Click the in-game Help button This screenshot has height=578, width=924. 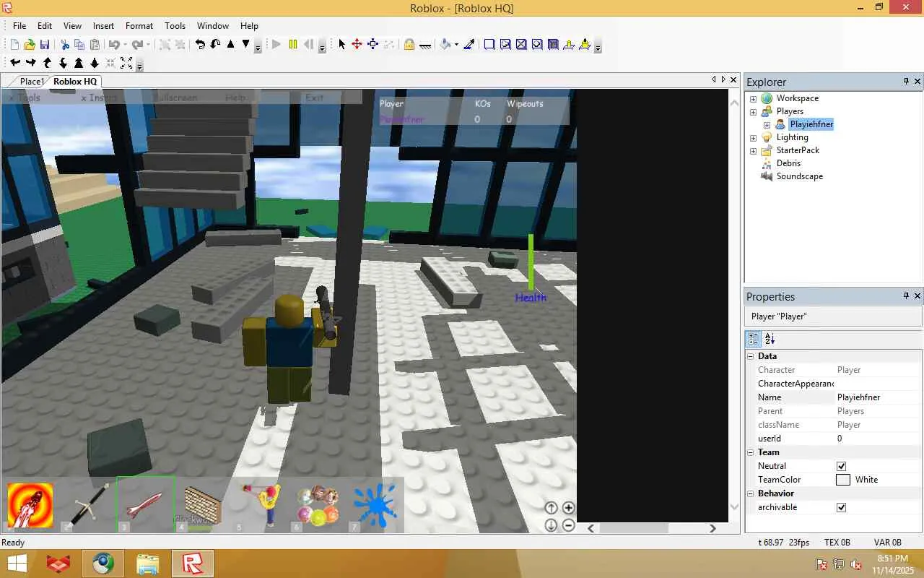[235, 98]
